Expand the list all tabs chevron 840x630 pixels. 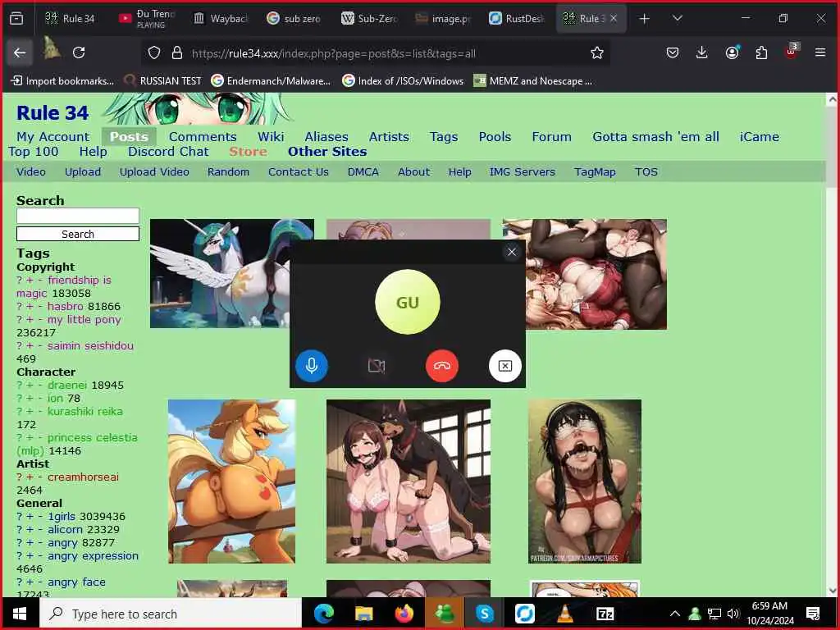pos(677,18)
